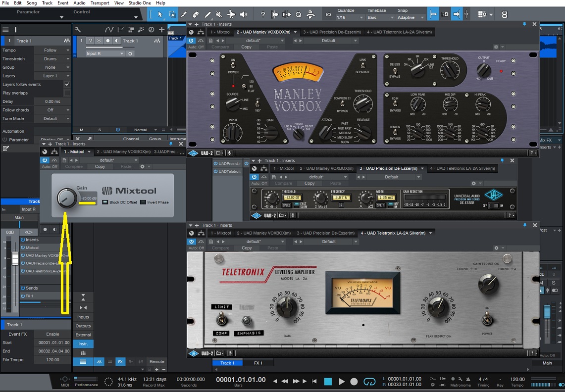Pin the Mixtool plugin window
565x392 pixels.
171,144
